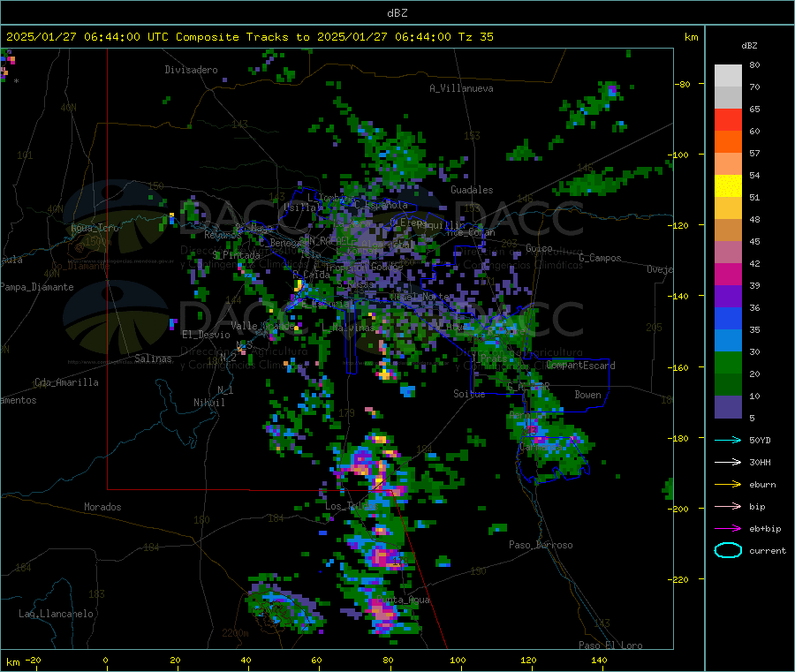Screen dimensions: 795x672
Task: Select the light blue band in dBZ scale
Action: click(728, 341)
